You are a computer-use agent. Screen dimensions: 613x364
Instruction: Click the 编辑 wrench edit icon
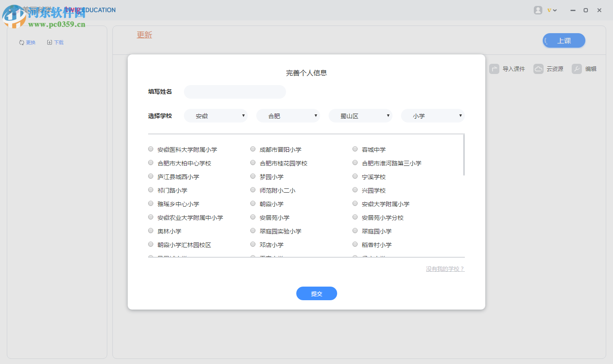pos(577,68)
